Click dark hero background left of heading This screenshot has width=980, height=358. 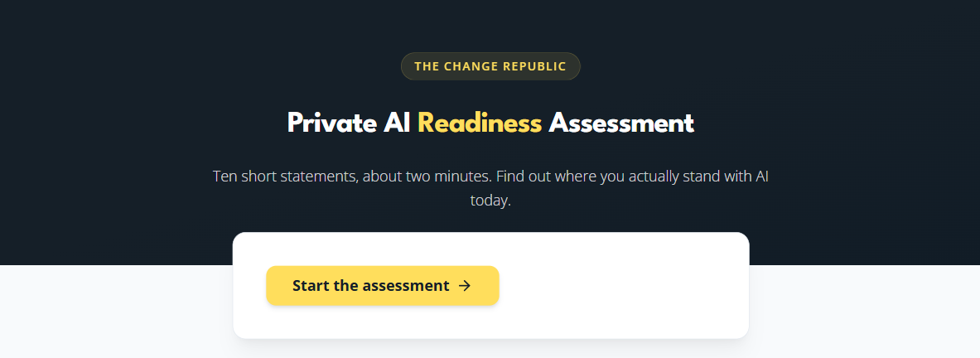[125, 125]
